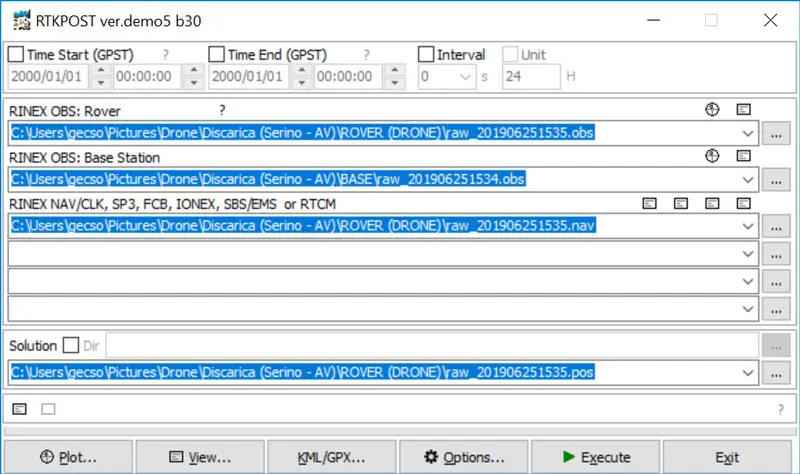Viewport: 800px width, 474px height.
Task: Click the question mark next to RINEX OBS: Rover
Action: point(222,110)
